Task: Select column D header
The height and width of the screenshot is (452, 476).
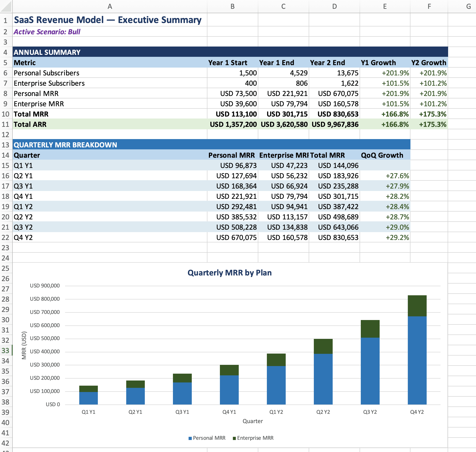Action: [334, 6]
